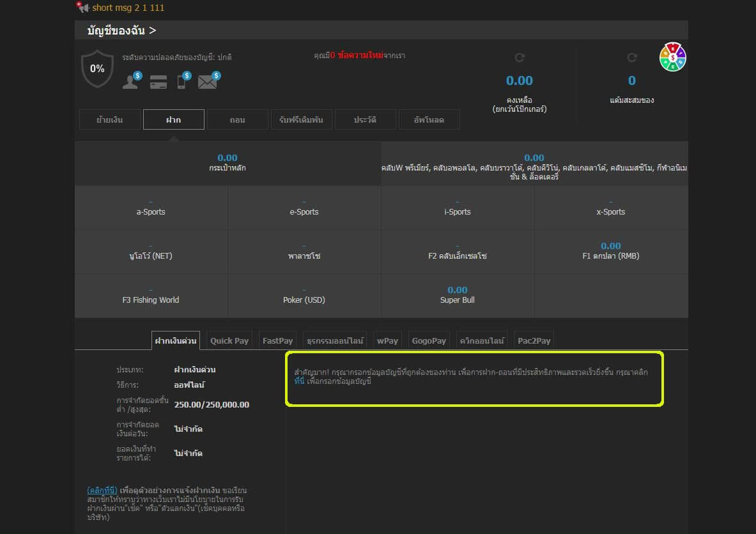Choose the Pac2Pay payment tab
Image resolution: width=756 pixels, height=534 pixels.
pos(534,340)
